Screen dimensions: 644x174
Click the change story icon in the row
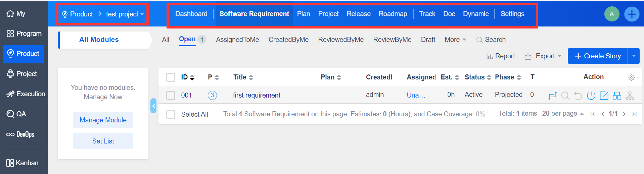tap(552, 96)
